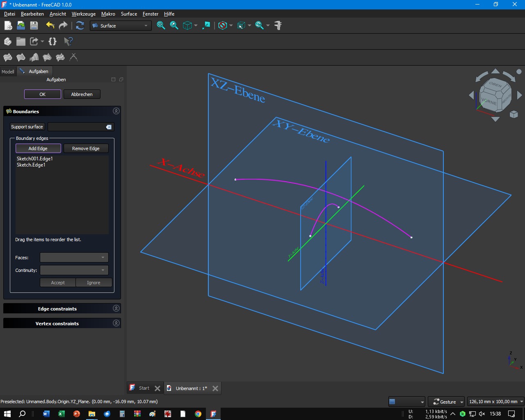Open the workbench selector showing Surface
This screenshot has height=420, width=525.
[121, 25]
